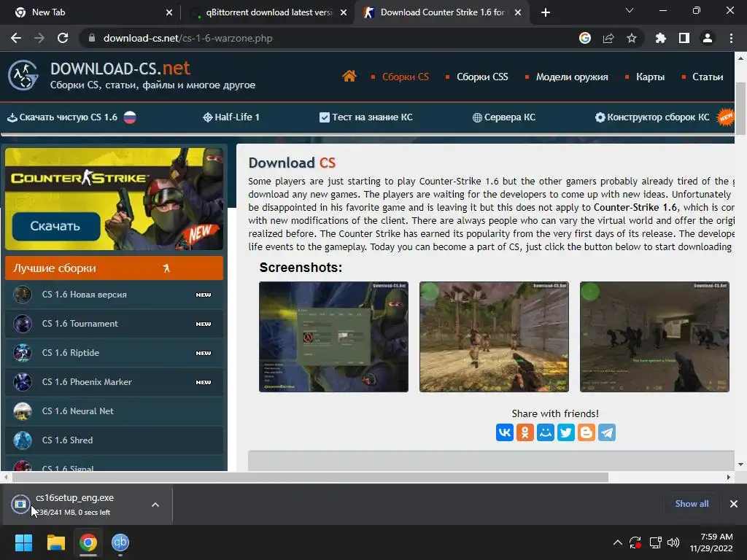
Task: Click the vertical page scrollbar thumb
Action: (x=740, y=109)
